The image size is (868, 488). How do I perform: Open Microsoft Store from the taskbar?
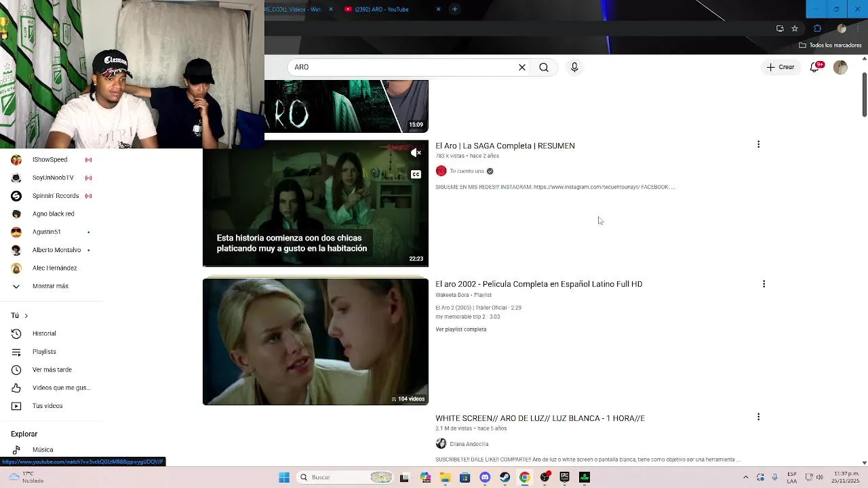[x=465, y=477]
